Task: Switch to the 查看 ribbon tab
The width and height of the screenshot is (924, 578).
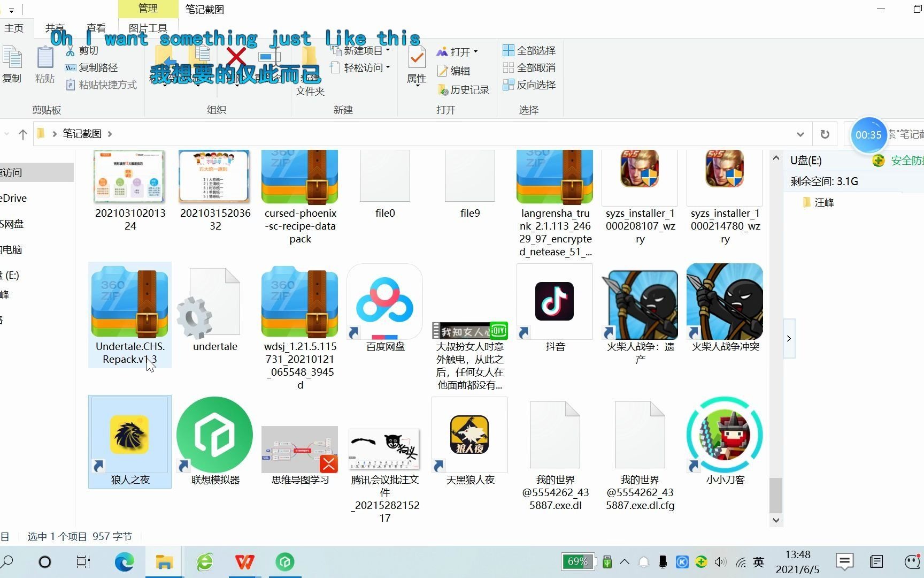Action: click(96, 28)
